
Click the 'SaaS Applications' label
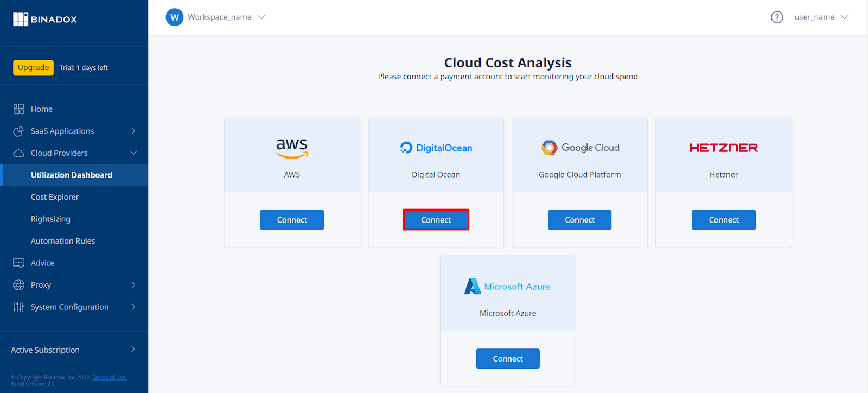62,131
